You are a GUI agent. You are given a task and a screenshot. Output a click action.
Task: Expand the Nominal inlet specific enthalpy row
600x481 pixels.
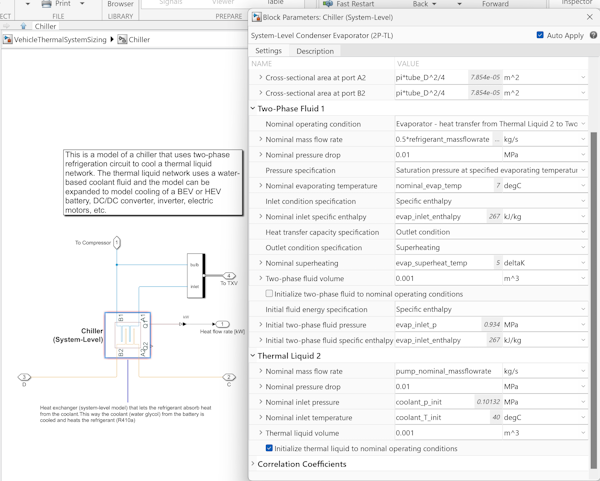[261, 216]
